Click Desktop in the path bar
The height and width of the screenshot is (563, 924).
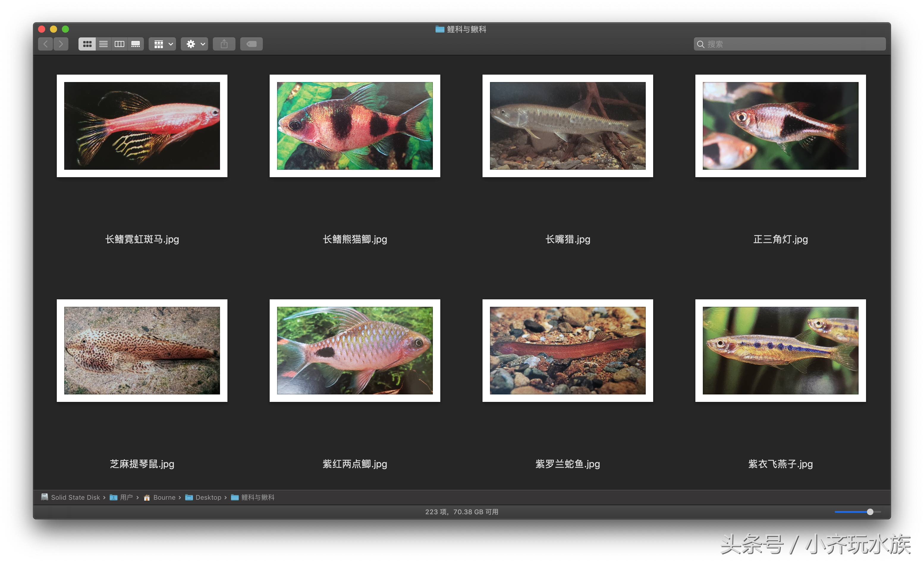pos(203,497)
